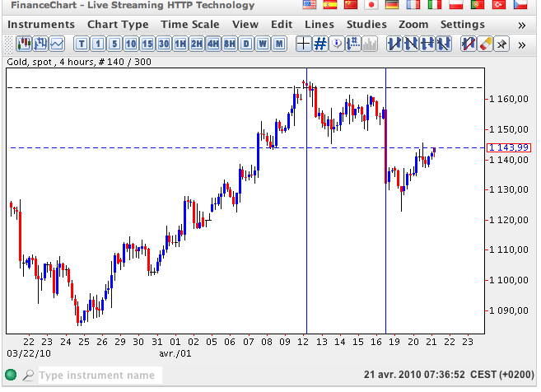Click the eraser tool icon

484,43
